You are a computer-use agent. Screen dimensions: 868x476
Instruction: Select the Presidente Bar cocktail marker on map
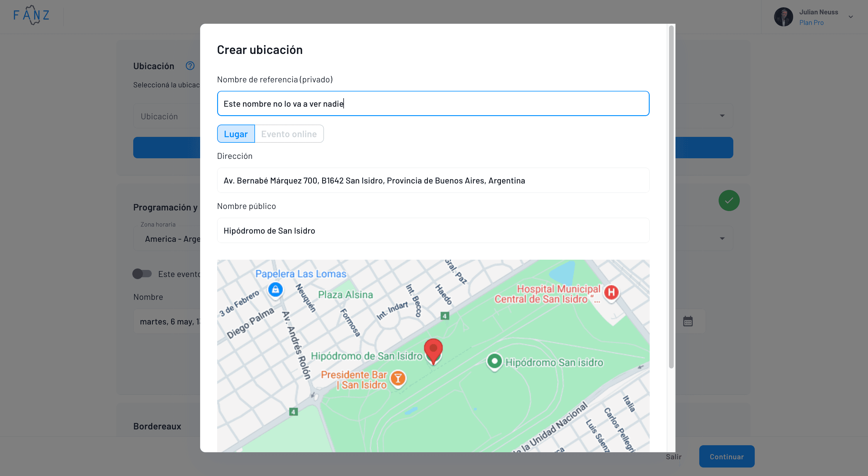click(x=398, y=379)
